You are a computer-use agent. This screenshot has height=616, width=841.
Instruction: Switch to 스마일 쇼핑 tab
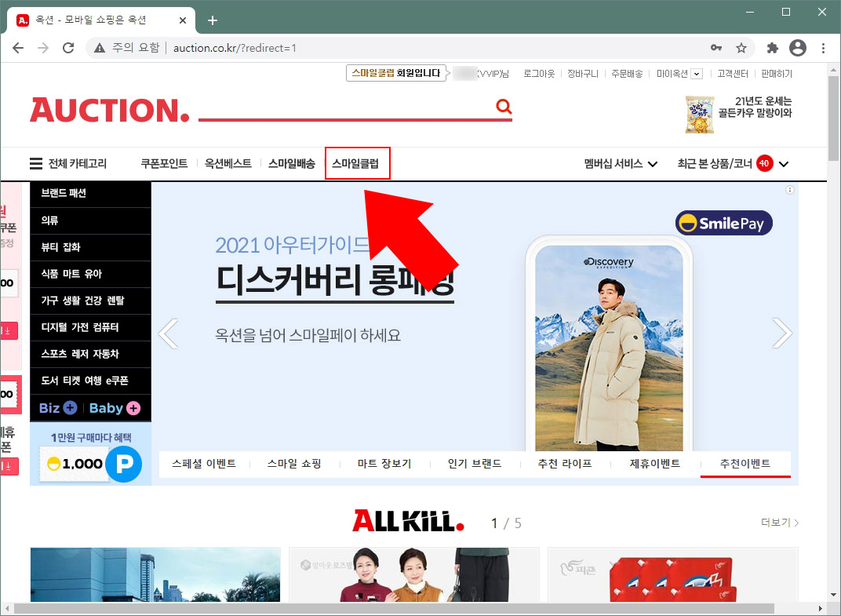tap(294, 464)
